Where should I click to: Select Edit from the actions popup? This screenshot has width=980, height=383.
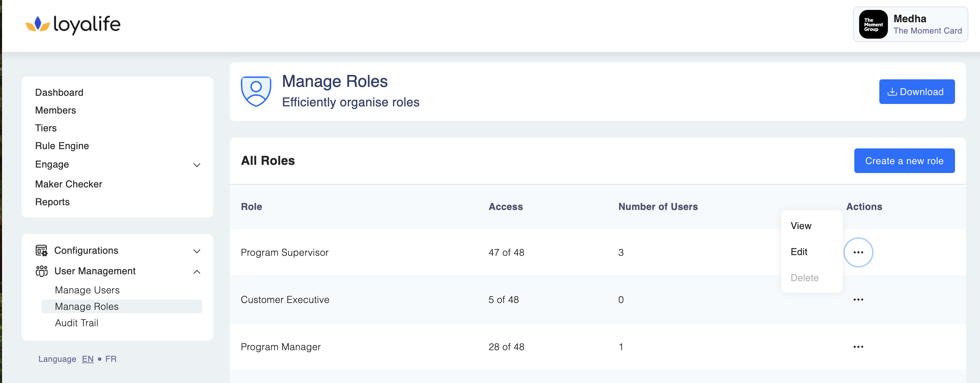pos(799,252)
